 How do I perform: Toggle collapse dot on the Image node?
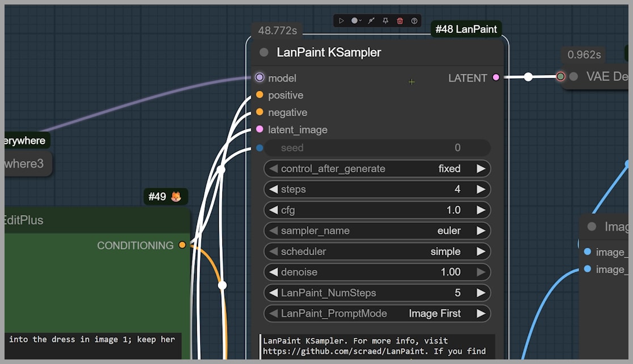click(x=592, y=227)
